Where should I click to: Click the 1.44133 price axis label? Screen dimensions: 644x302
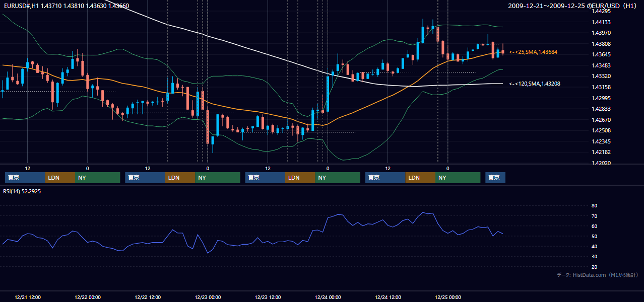601,22
